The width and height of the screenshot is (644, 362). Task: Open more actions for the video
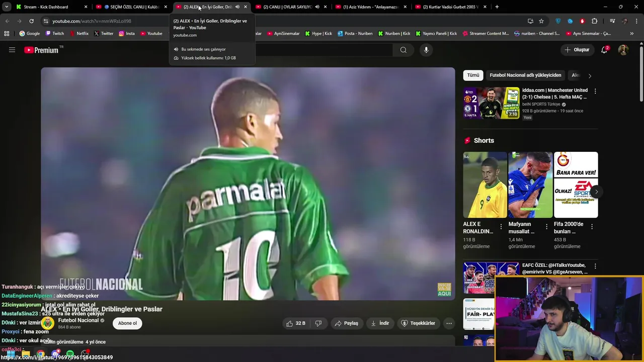pos(449,323)
